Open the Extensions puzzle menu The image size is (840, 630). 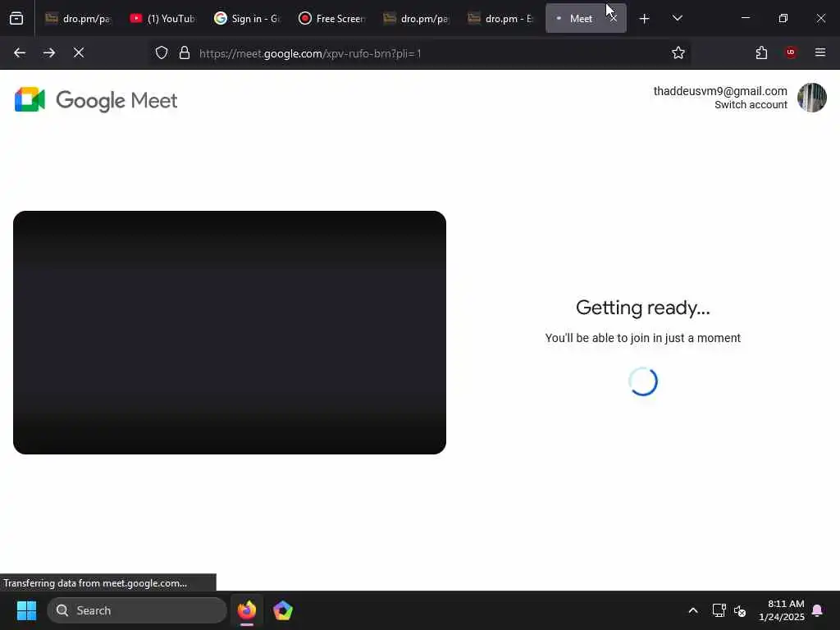point(761,53)
